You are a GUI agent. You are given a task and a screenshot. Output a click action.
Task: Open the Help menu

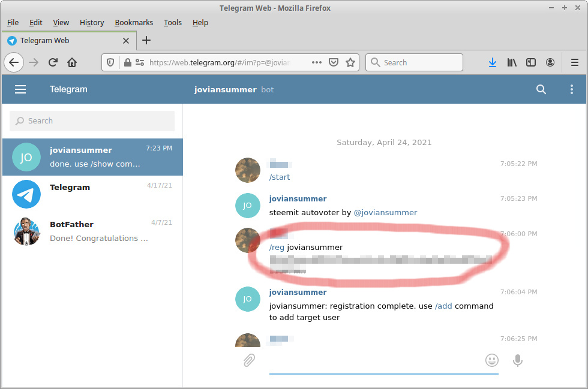pos(200,23)
